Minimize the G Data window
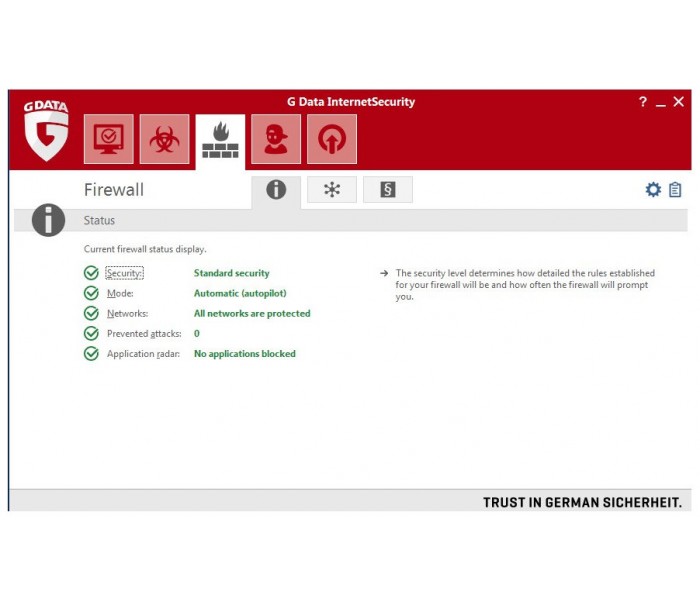This screenshot has width=700, height=600. coord(661,104)
